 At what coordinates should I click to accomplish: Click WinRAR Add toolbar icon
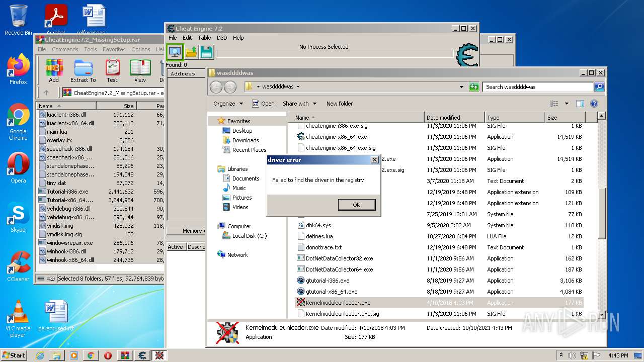click(x=54, y=71)
